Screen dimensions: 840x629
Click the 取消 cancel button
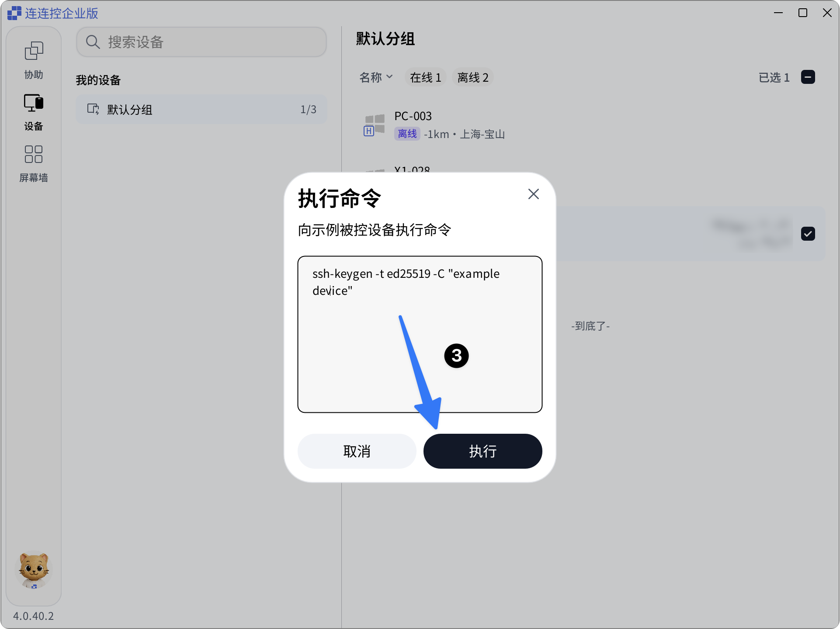point(357,451)
